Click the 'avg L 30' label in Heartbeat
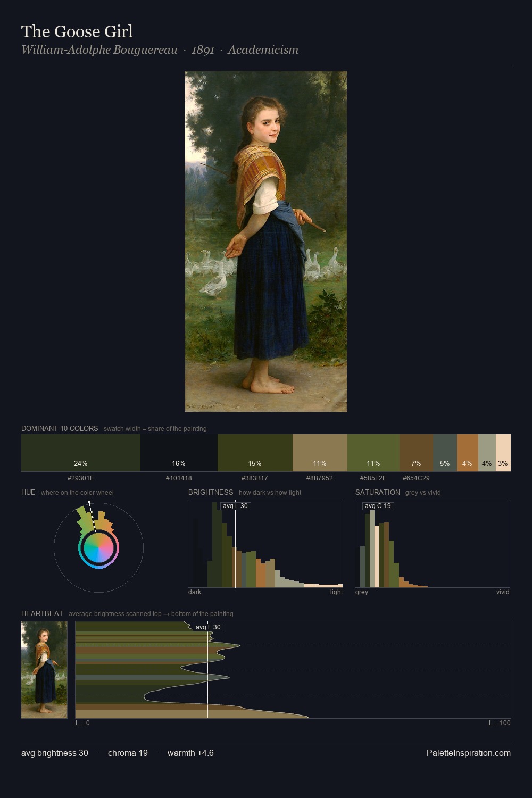This screenshot has height=798, width=532. tap(208, 627)
